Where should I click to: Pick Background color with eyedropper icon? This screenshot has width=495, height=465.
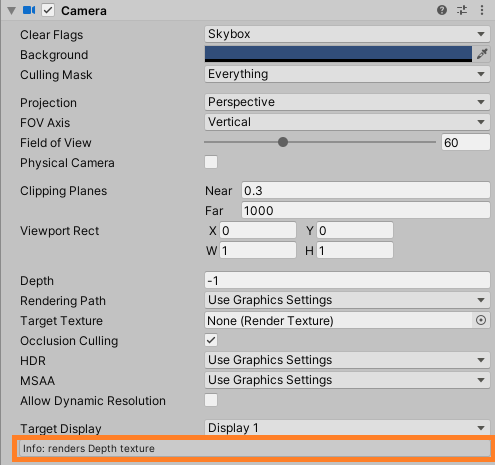(482, 54)
